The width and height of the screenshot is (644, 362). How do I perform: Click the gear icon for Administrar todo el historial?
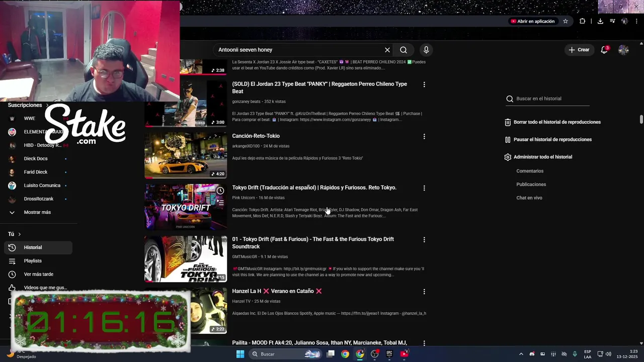[508, 157]
